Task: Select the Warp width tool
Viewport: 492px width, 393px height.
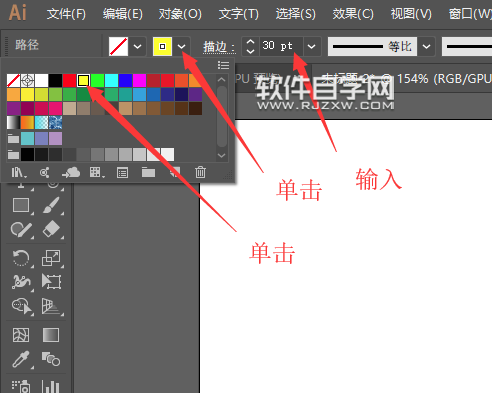Action: point(21,282)
